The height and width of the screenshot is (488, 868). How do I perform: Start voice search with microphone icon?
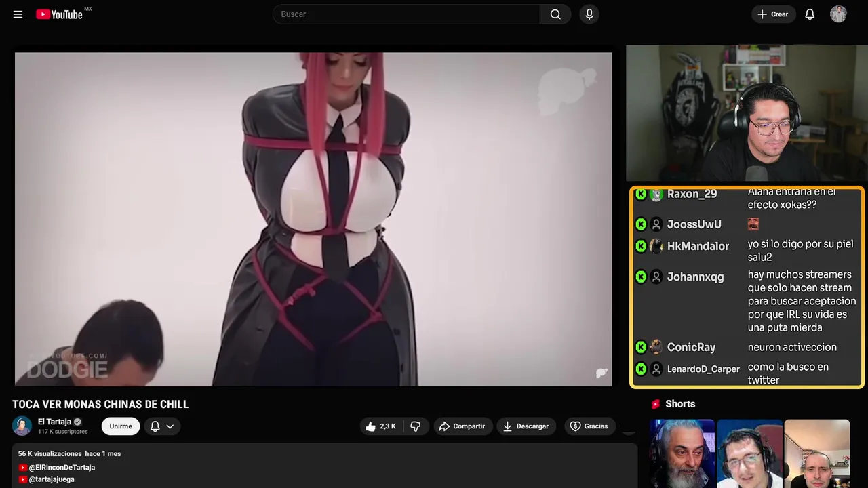(589, 14)
